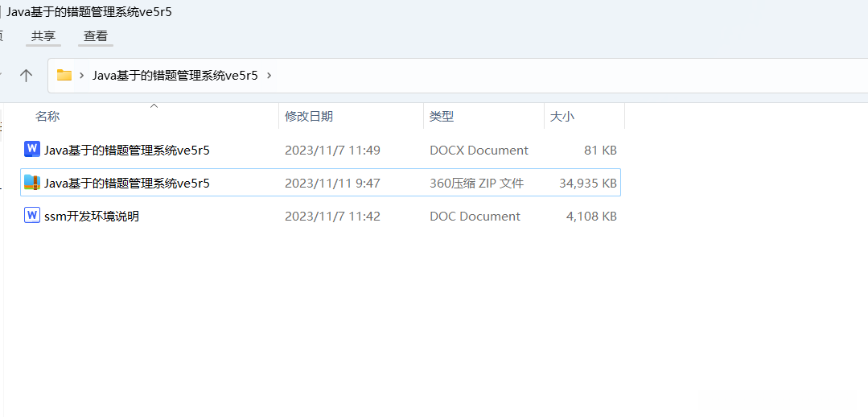This screenshot has width=868, height=417.
Task: Click the 360 ZIP archive file icon
Action: (x=32, y=183)
